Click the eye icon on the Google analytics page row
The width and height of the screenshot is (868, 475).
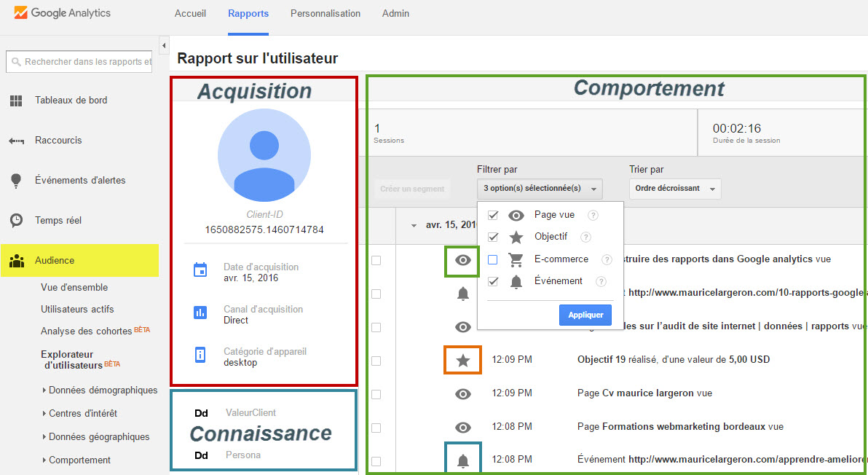pyautogui.click(x=463, y=260)
